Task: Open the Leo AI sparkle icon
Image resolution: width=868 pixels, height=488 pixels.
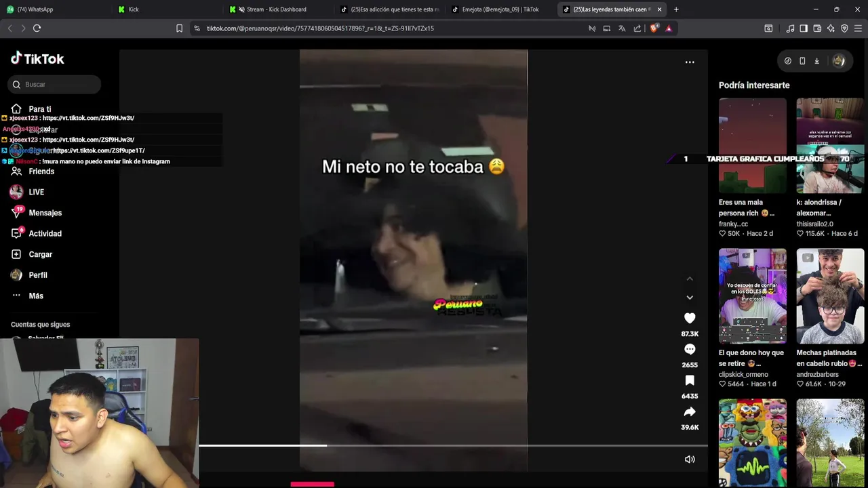Action: pos(831,28)
